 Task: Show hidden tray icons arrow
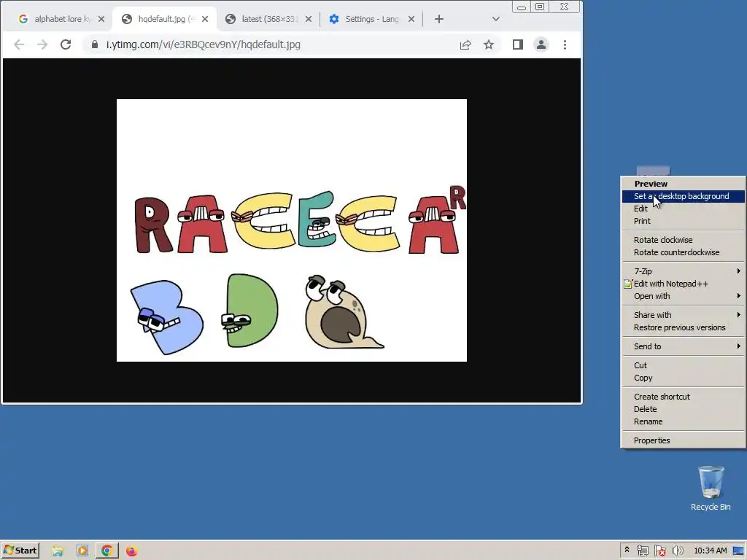tap(627, 550)
